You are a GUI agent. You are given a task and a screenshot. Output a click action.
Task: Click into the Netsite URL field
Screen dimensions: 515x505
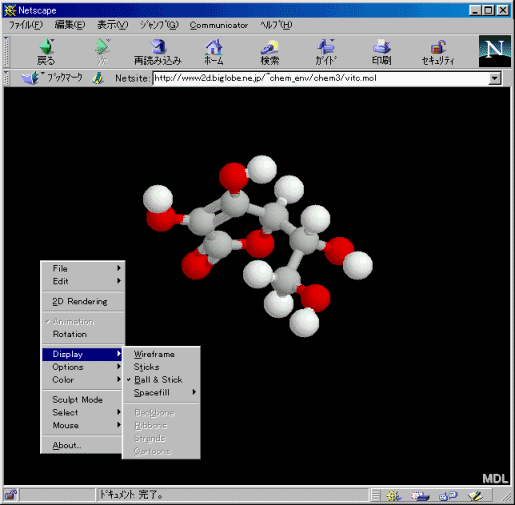click(x=321, y=78)
